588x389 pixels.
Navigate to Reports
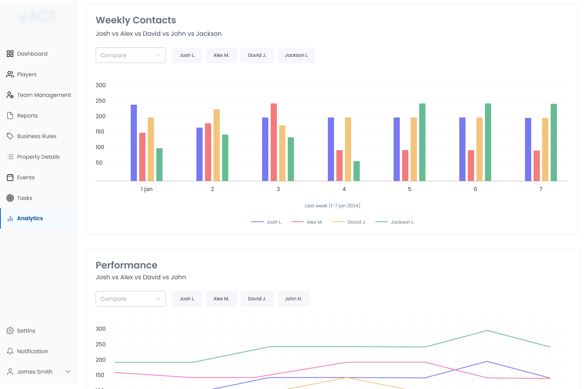(x=39, y=116)
